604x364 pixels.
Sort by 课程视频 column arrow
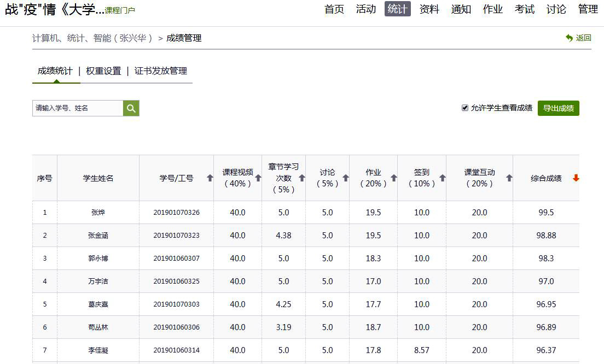point(258,178)
